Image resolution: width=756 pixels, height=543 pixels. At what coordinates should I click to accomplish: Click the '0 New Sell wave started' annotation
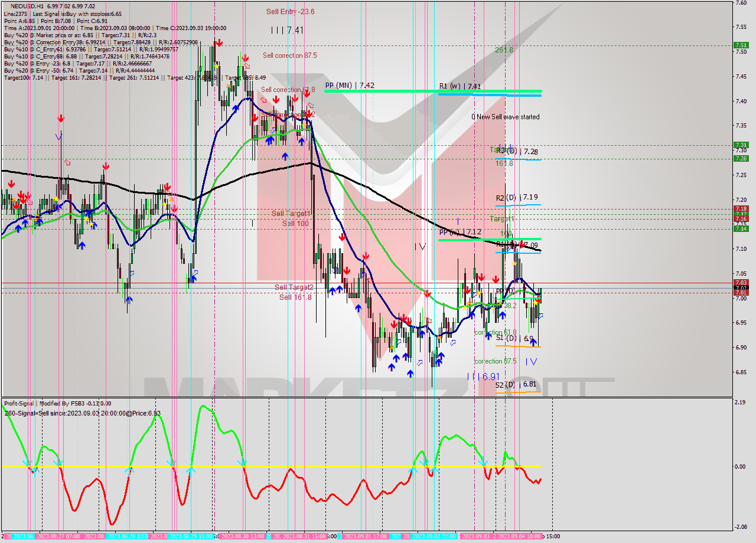pyautogui.click(x=505, y=117)
